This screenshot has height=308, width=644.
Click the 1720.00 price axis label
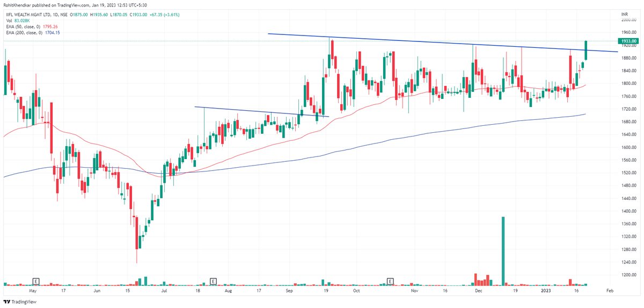tap(628, 109)
